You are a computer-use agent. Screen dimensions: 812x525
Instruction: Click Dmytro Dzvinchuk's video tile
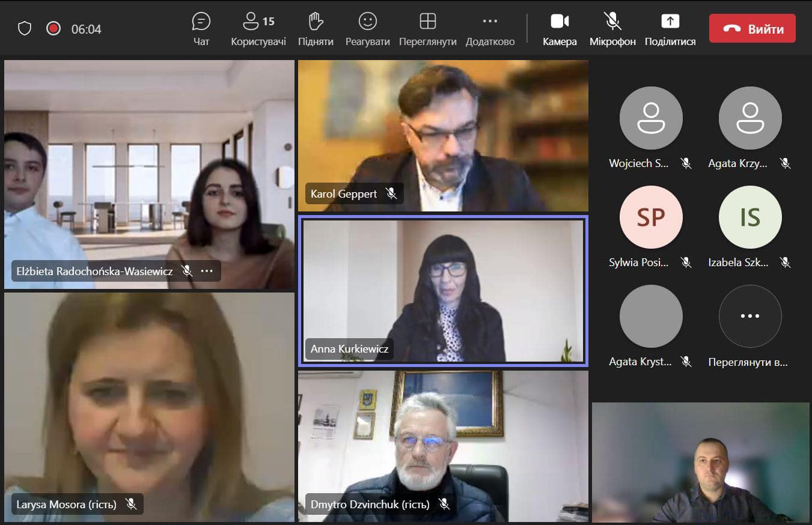tap(443, 445)
